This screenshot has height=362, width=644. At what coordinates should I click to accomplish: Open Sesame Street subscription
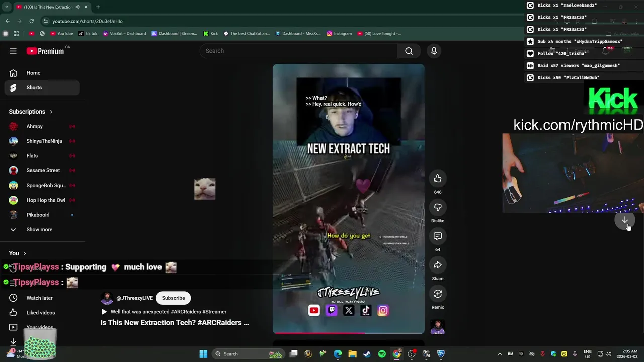[42, 170]
